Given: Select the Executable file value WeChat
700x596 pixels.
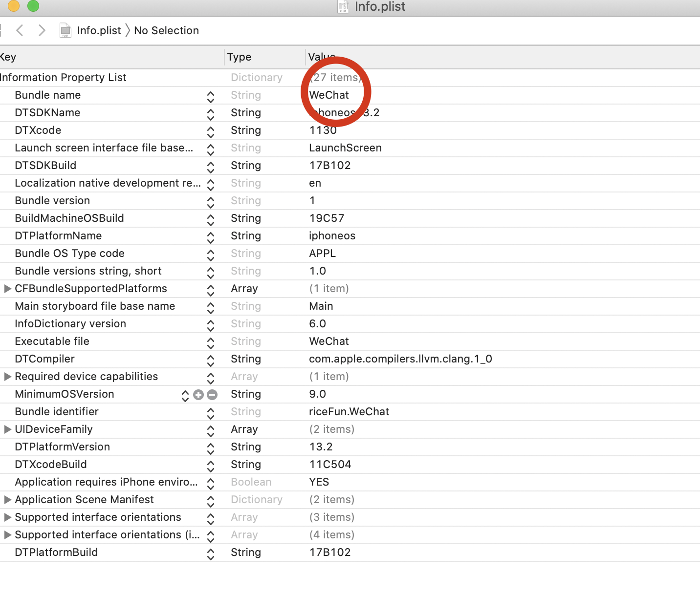Looking at the screenshot, I should tap(329, 341).
